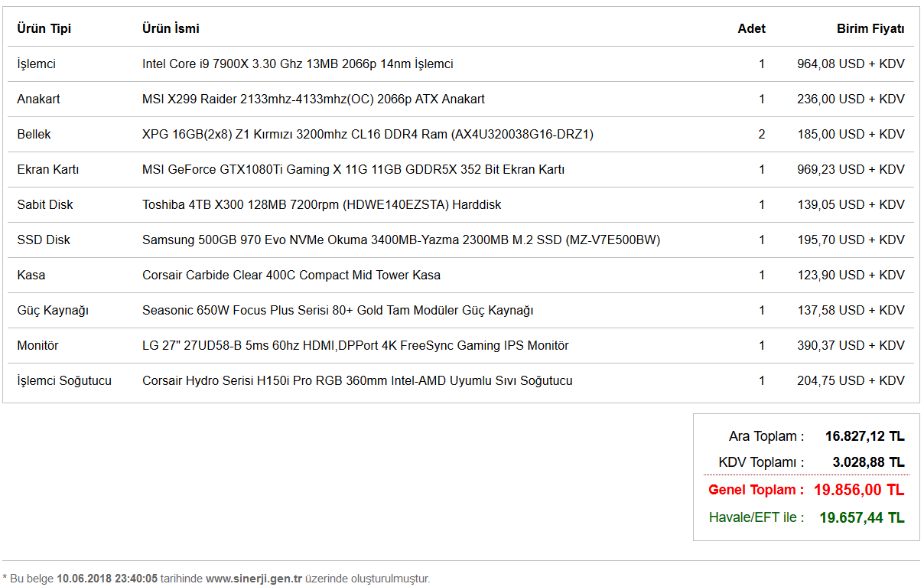
Task: Click the Ürün İsmi column header
Action: point(171,28)
